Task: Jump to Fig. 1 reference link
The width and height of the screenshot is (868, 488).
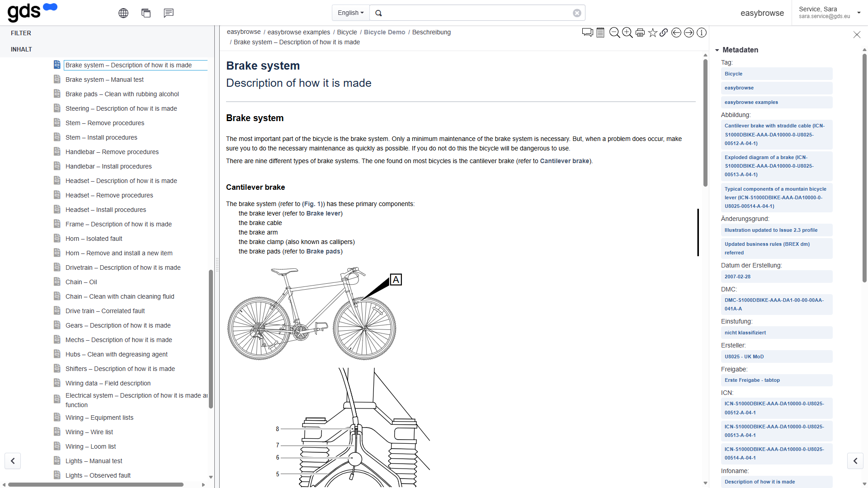Action: tap(312, 204)
